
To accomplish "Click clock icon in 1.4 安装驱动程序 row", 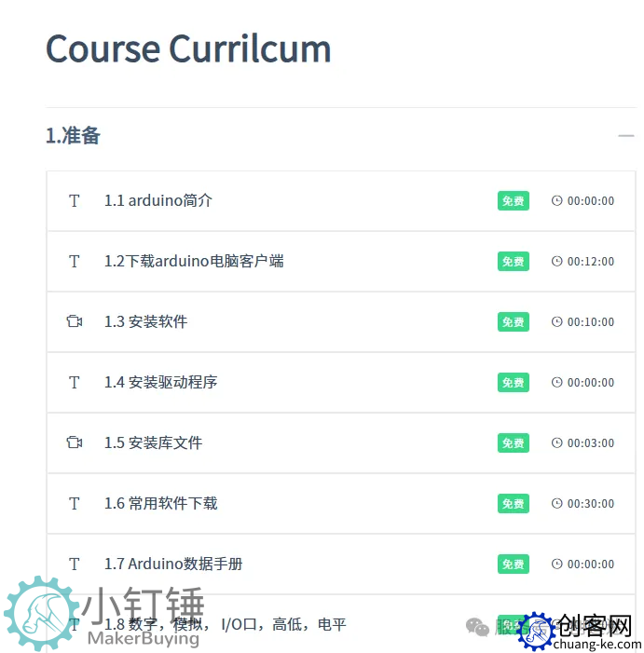I will 557,382.
